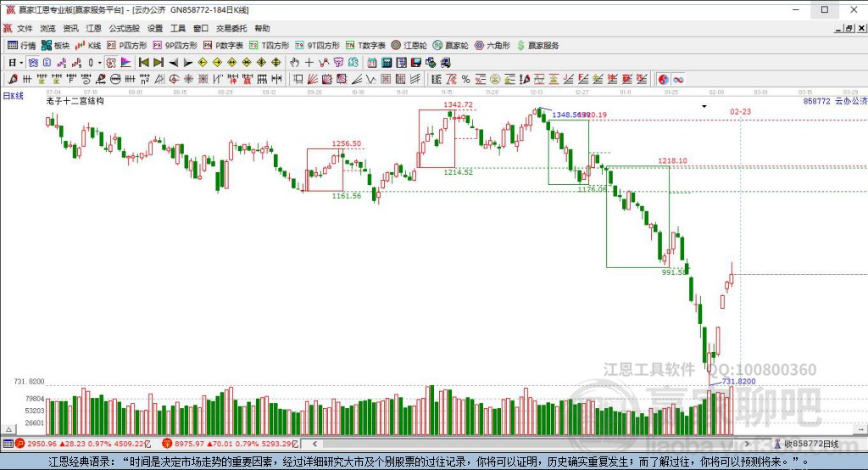Select the hand pan tool
The image size is (868, 470).
coord(294,63)
